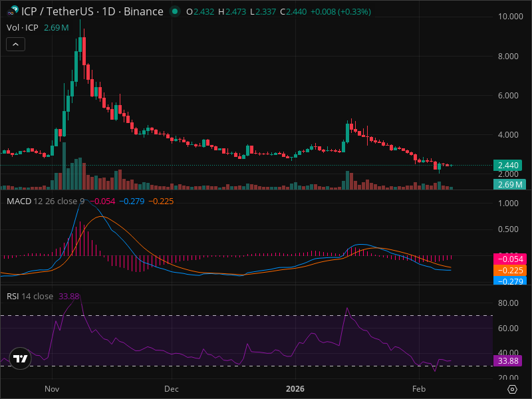
Task: Click the 0.500 MACD axis label
Action: tap(508, 229)
